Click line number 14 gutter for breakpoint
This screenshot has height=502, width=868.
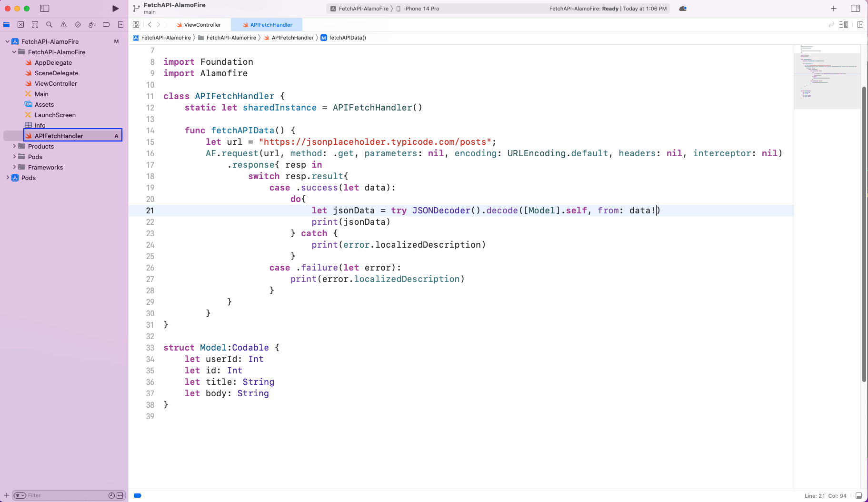pos(150,131)
